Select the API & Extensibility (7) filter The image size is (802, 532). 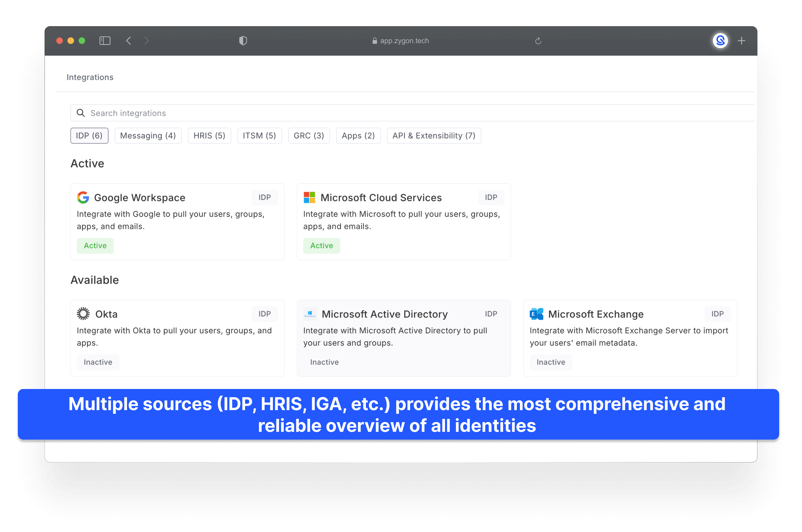(x=434, y=136)
